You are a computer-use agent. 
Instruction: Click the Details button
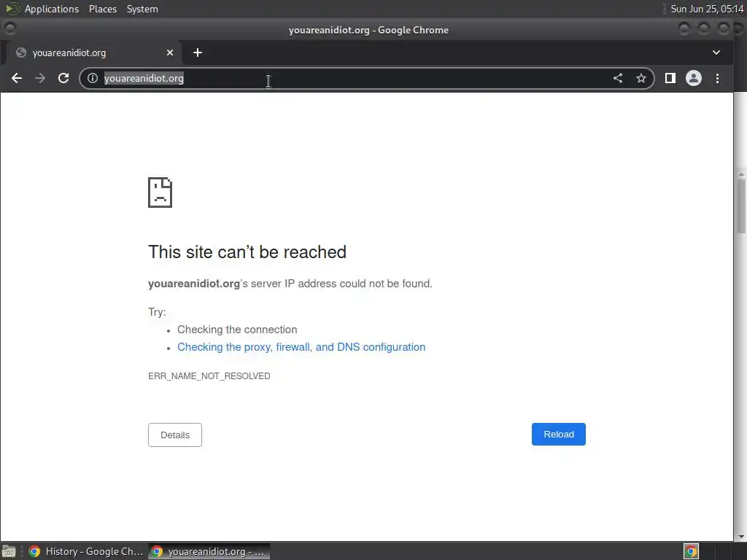point(175,435)
